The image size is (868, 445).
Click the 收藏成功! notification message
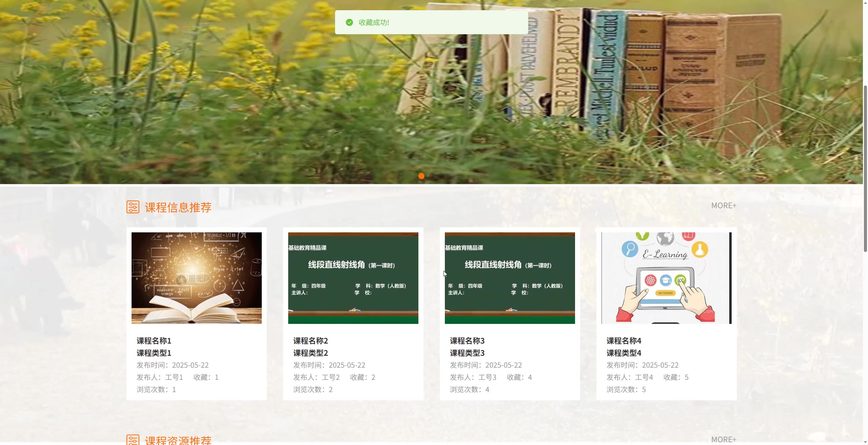[x=374, y=22]
